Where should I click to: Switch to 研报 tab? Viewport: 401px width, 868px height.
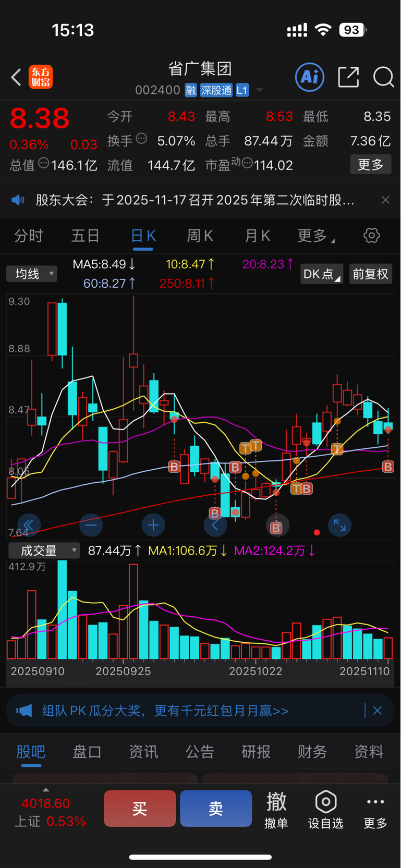coord(256,752)
